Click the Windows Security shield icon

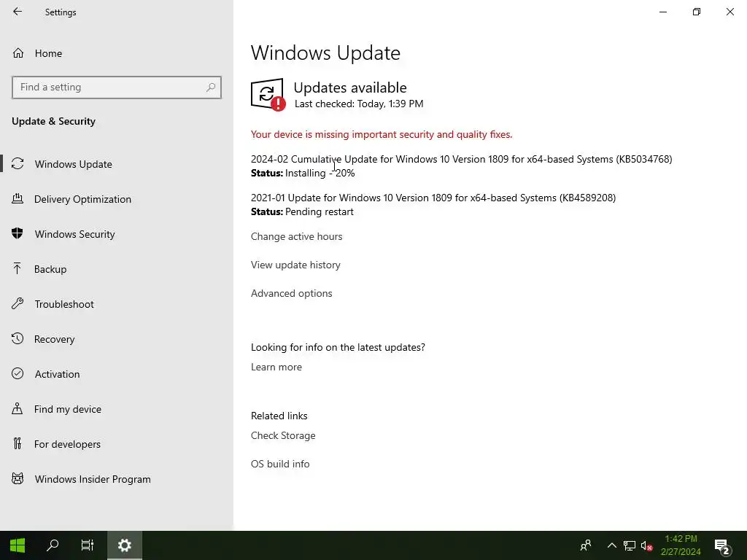pyautogui.click(x=18, y=233)
